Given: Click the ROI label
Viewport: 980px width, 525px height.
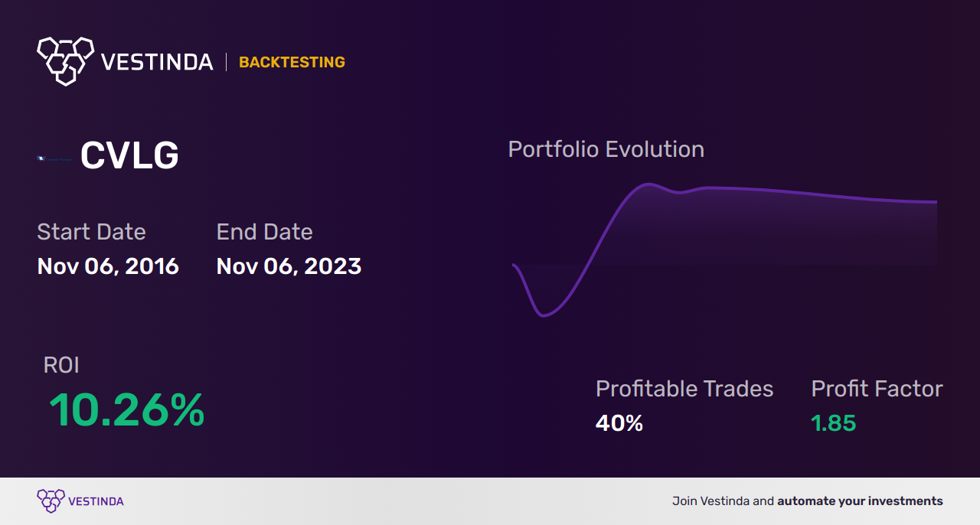Looking at the screenshot, I should (61, 365).
